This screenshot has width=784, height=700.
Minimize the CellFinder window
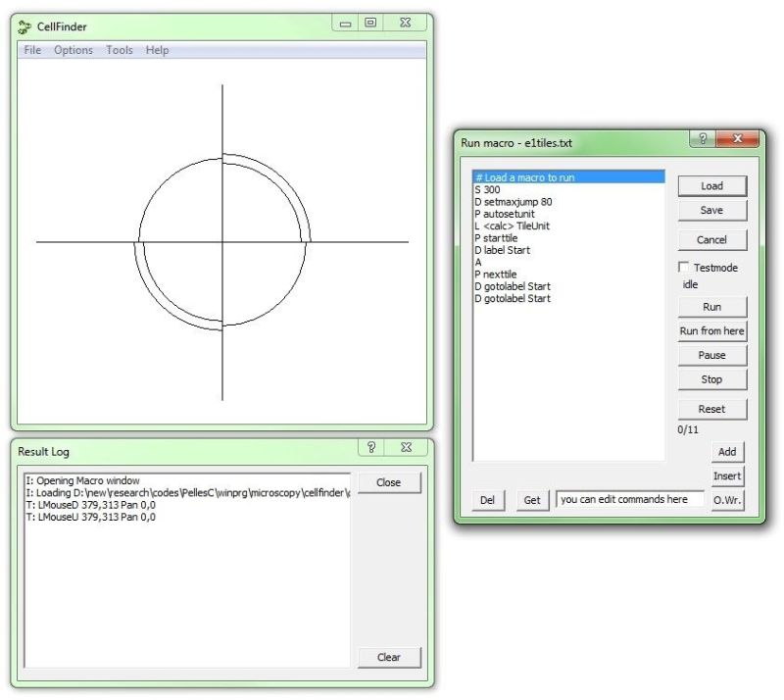345,23
